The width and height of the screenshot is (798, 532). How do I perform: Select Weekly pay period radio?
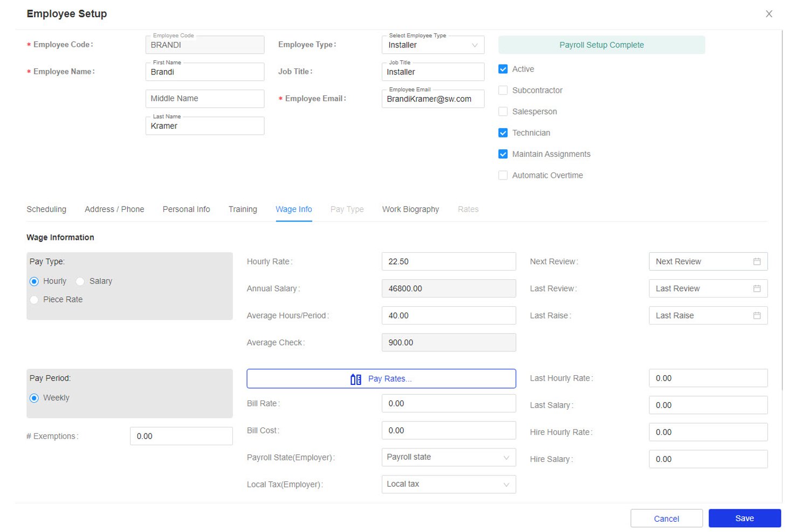click(35, 398)
